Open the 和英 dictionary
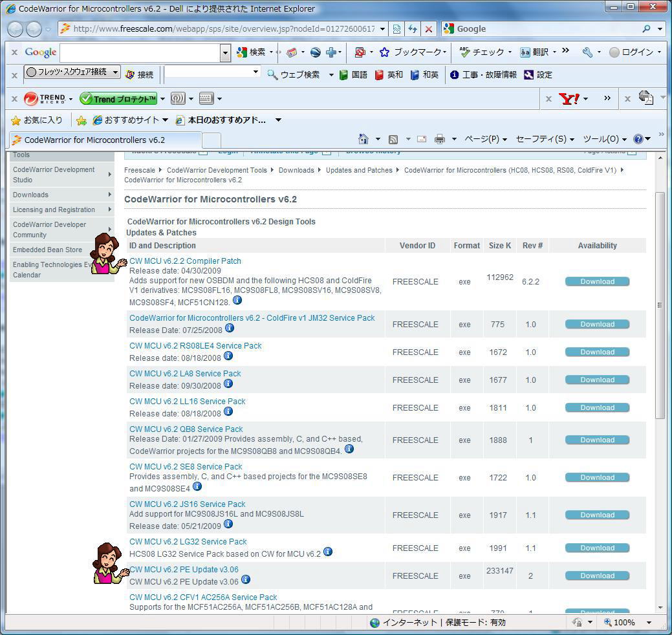 click(x=425, y=75)
